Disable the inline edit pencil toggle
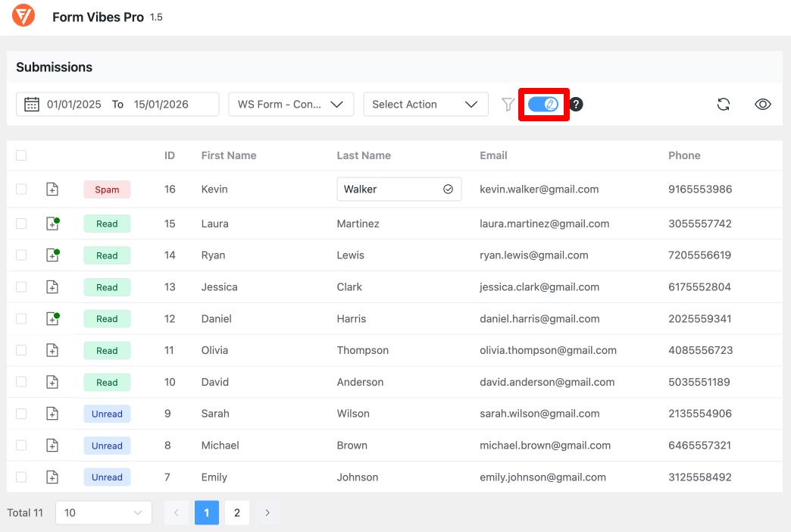This screenshot has width=791, height=532. pos(543,104)
